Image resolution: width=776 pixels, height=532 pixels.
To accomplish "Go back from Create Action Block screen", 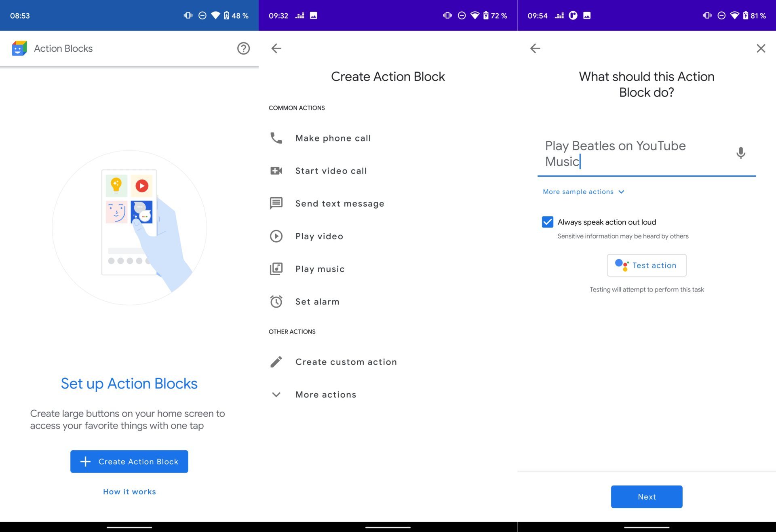I will coord(276,49).
